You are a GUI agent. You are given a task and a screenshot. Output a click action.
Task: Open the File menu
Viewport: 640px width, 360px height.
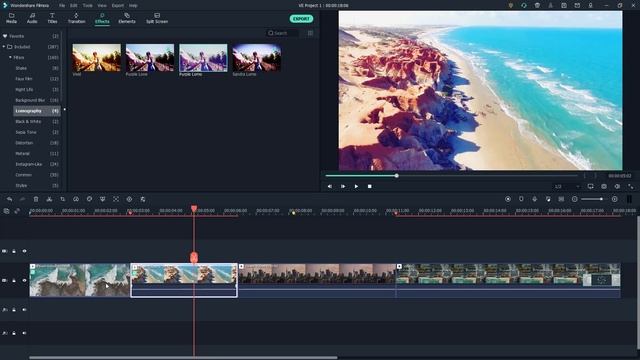(x=62, y=6)
